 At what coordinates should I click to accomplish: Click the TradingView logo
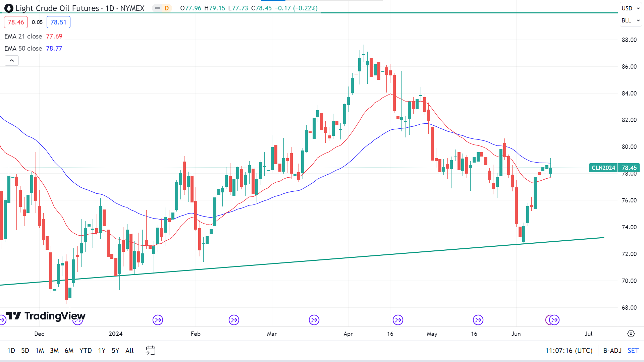click(x=46, y=316)
